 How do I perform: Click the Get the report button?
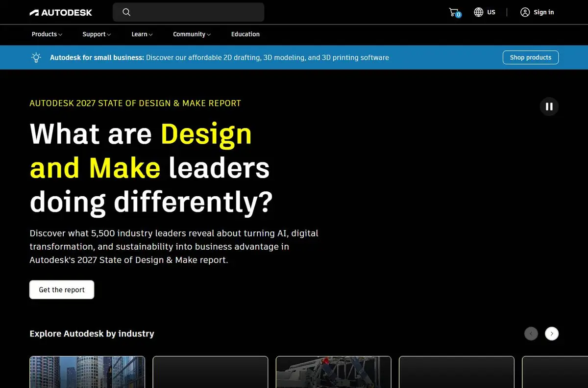(62, 290)
